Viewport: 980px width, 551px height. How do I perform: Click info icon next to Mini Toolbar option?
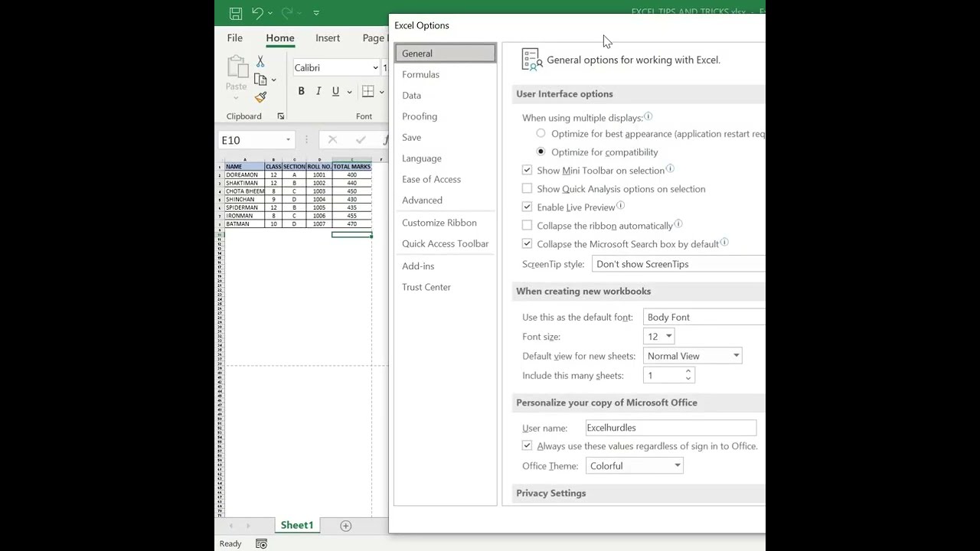pyautogui.click(x=670, y=168)
